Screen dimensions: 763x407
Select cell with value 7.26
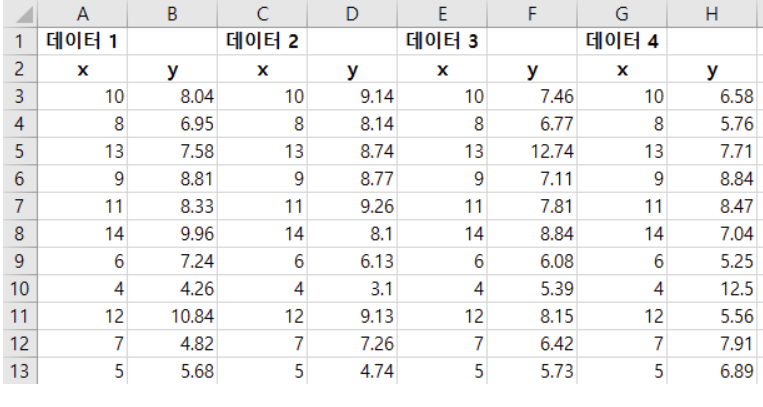pyautogui.click(x=352, y=344)
